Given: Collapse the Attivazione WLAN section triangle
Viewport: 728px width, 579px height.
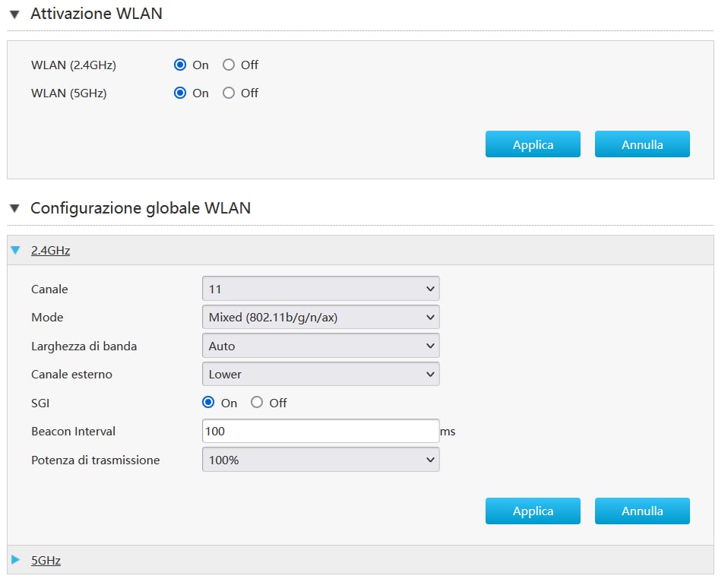Looking at the screenshot, I should [x=14, y=14].
